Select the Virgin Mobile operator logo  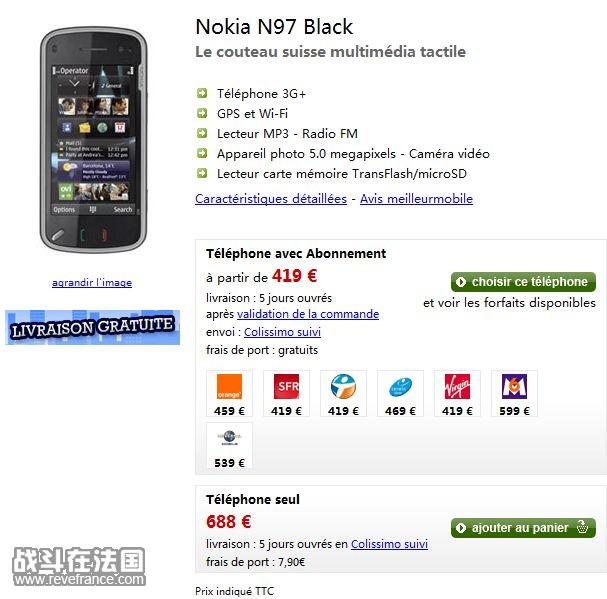[457, 386]
